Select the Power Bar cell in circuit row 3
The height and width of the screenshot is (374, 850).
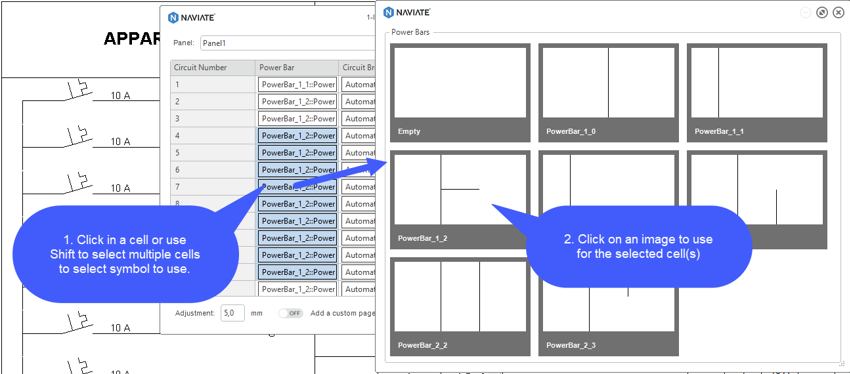tap(298, 118)
